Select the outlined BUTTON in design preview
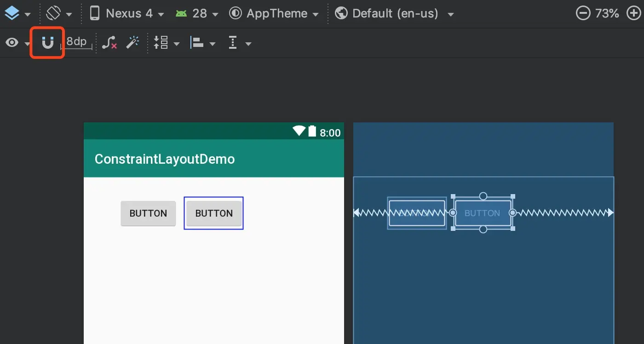The width and height of the screenshot is (644, 344). pos(214,213)
